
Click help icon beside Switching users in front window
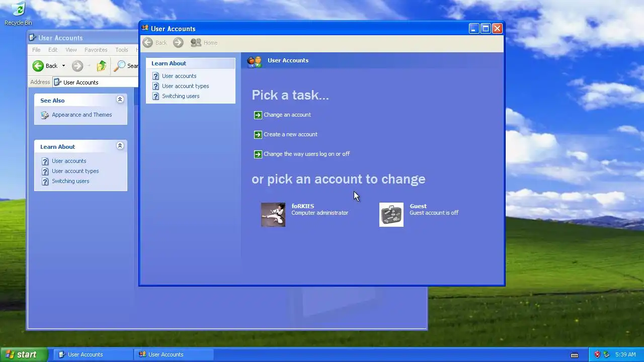point(155,97)
